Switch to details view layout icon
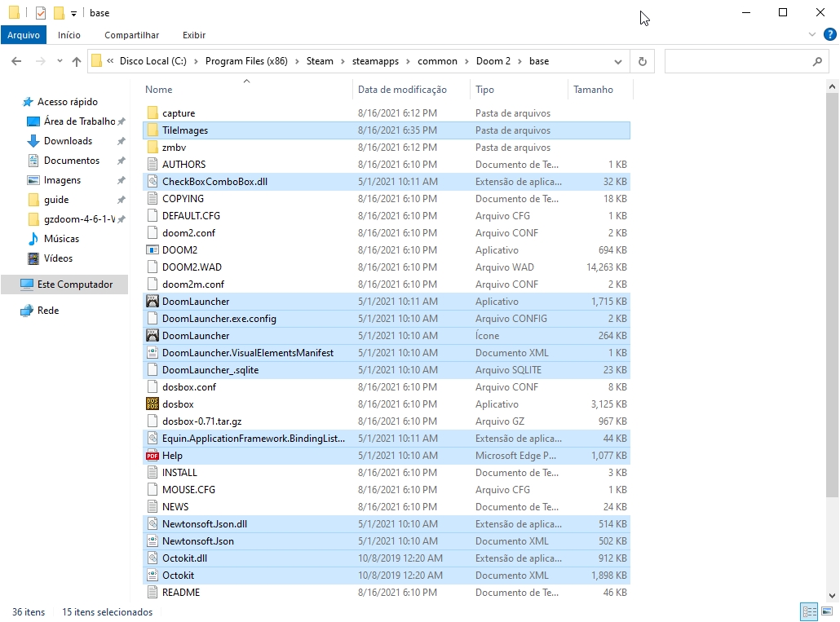 810,611
